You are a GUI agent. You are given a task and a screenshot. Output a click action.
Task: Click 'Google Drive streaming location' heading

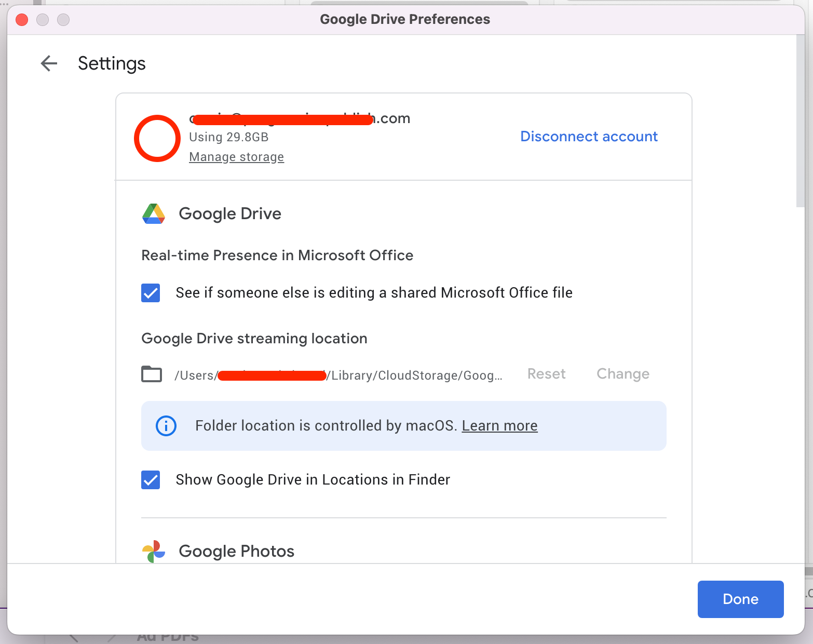(x=254, y=339)
